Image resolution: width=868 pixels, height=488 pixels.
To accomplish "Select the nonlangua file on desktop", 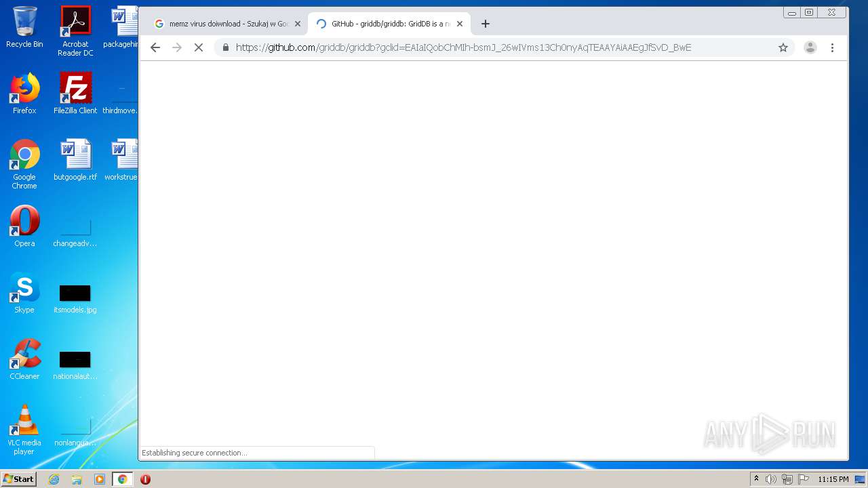I will (x=75, y=432).
